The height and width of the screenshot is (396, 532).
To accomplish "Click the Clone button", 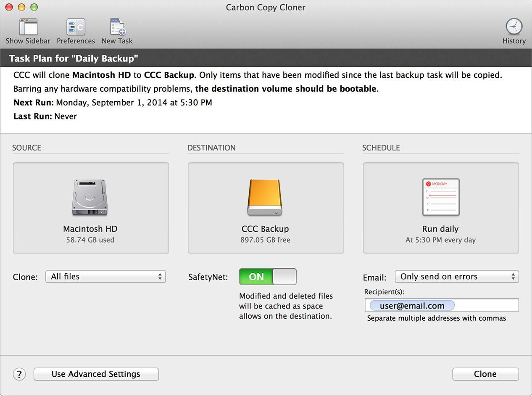I will [x=485, y=374].
